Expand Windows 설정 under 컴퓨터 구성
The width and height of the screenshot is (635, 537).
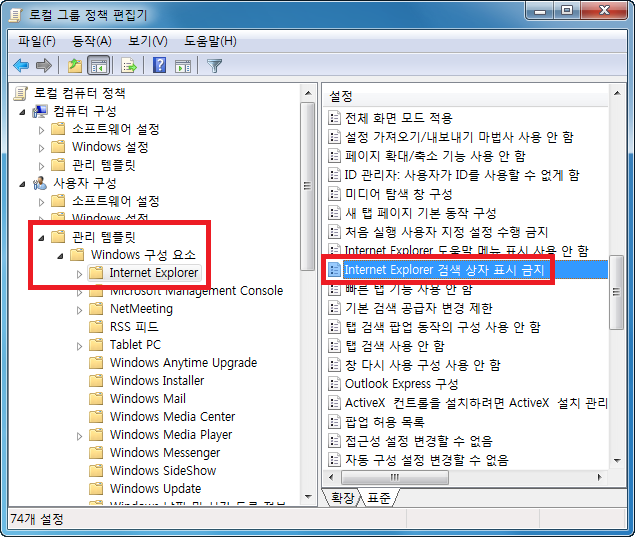41,148
